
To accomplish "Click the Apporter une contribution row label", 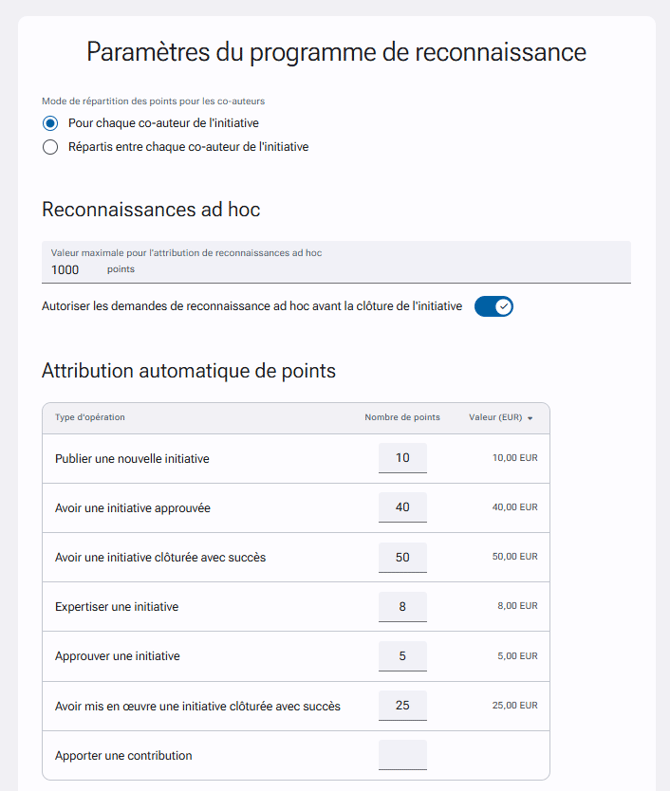I will (124, 756).
